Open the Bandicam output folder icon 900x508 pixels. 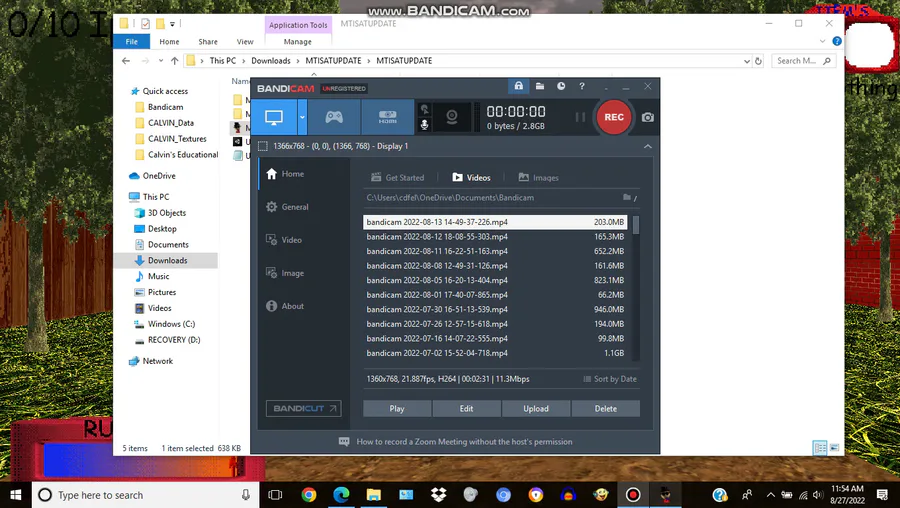pyautogui.click(x=540, y=86)
